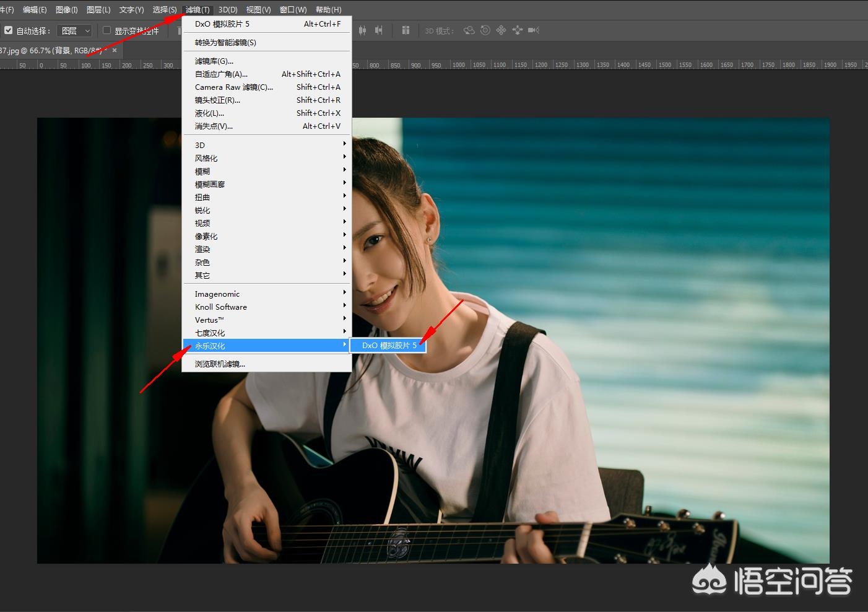
Task: Select the 3D zoom camera icon
Action: coord(533,30)
